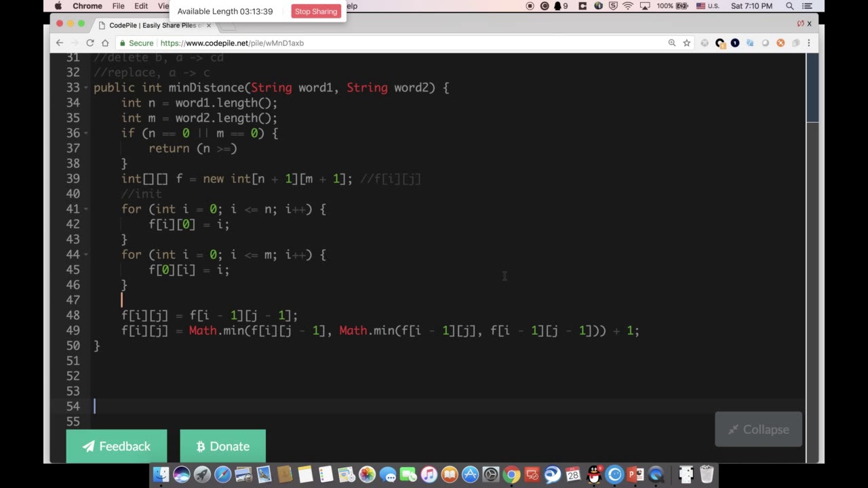Open App Store in the dock

click(x=470, y=474)
